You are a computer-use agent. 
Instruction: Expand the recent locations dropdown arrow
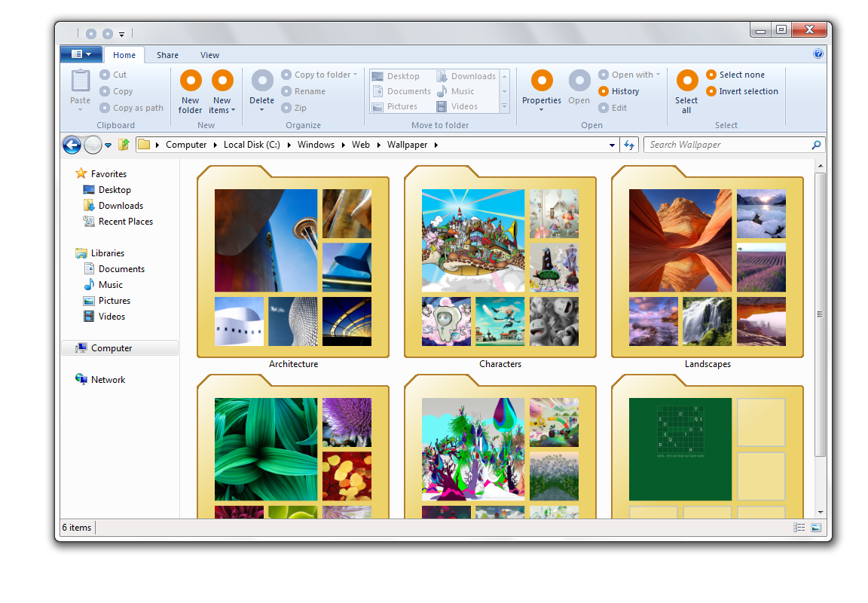coord(108,145)
